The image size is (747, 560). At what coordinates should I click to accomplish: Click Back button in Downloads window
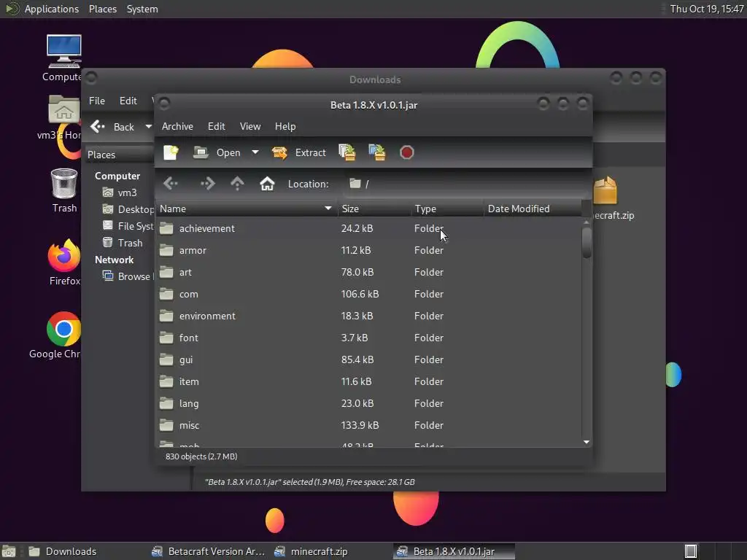pyautogui.click(x=113, y=127)
